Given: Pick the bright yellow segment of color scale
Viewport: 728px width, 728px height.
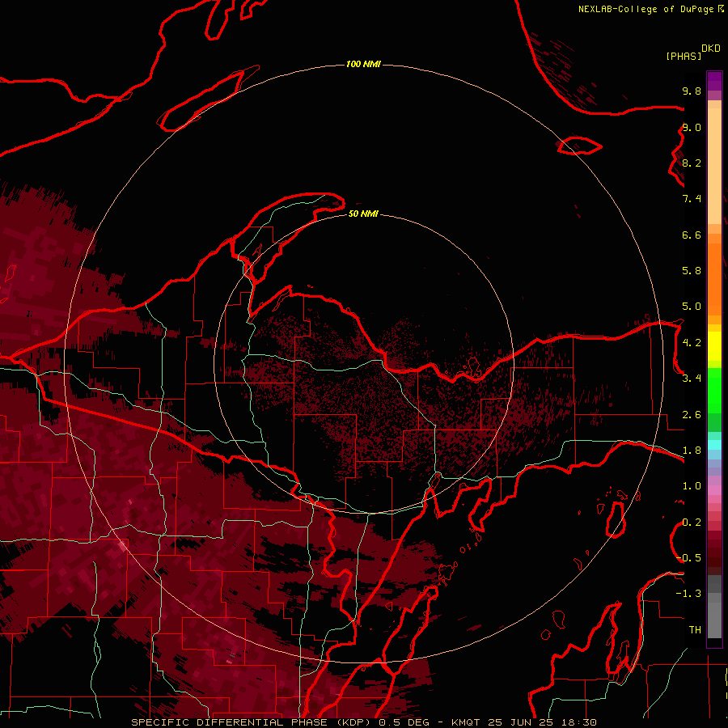Looking at the screenshot, I should [714, 346].
